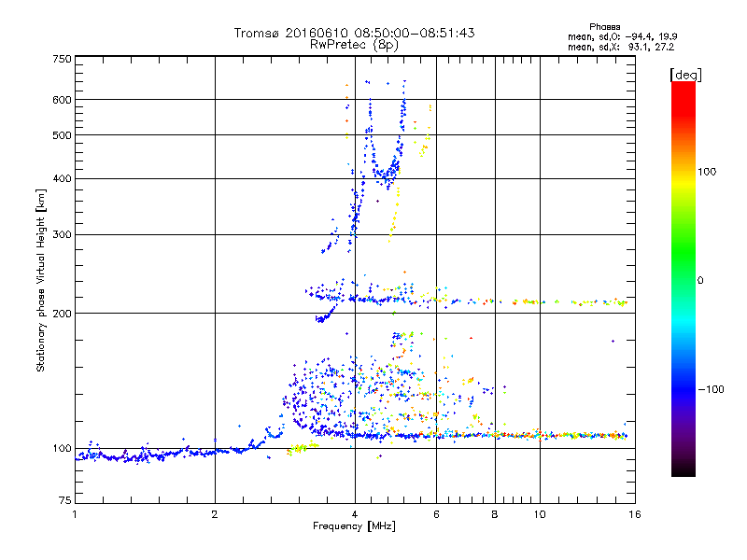The width and height of the screenshot is (747, 560).
Task: Click the colorbar tick label "-100"
Action: (711, 389)
